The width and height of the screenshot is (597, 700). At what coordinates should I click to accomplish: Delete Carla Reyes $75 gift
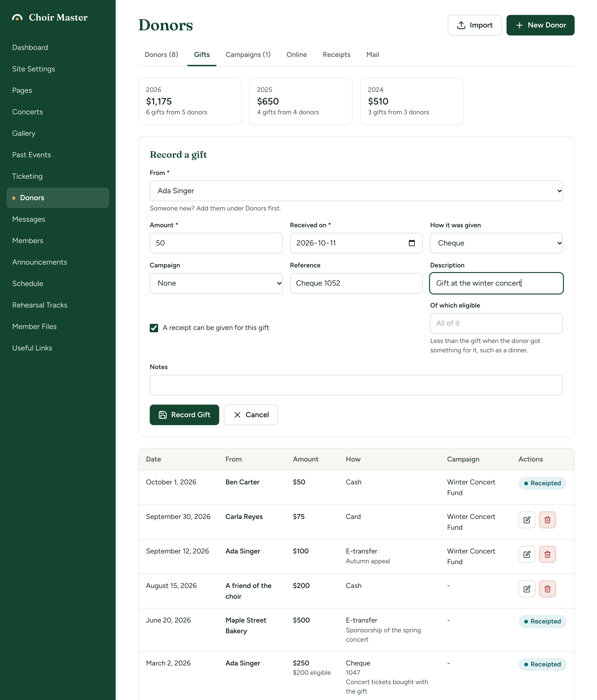click(x=547, y=520)
